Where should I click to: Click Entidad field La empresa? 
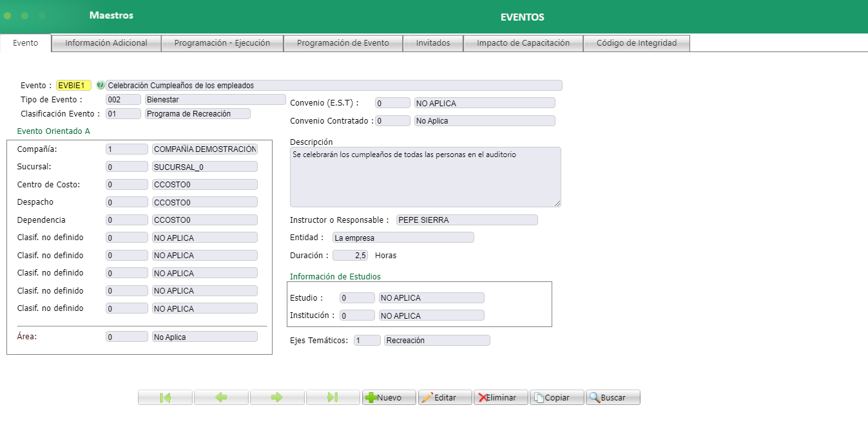(403, 238)
